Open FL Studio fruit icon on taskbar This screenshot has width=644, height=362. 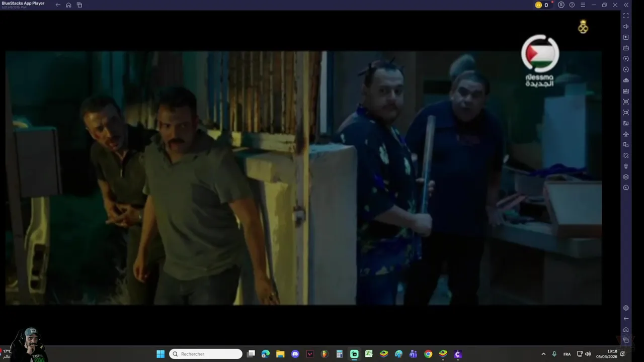[325, 354]
